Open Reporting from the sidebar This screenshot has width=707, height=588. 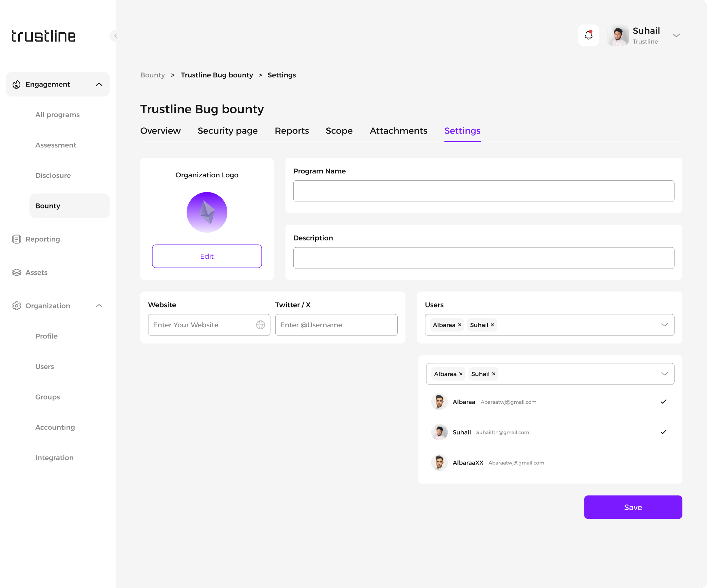click(x=43, y=239)
